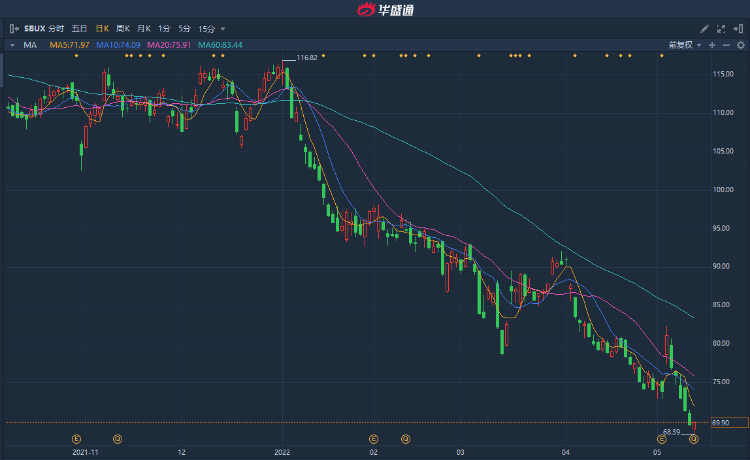Select the drawing pencil tool
This screenshot has height=460, width=750.
click(704, 29)
